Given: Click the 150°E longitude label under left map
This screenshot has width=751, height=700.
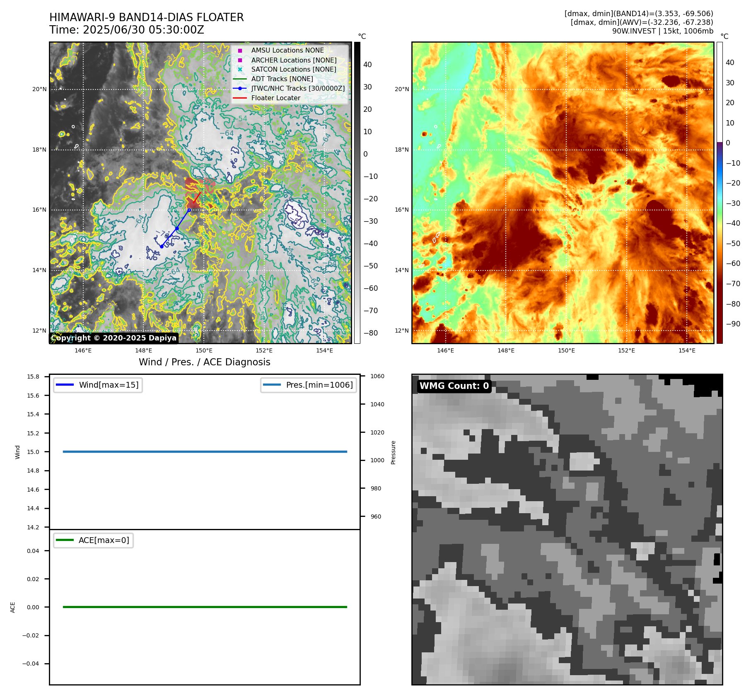Looking at the screenshot, I should 204,350.
